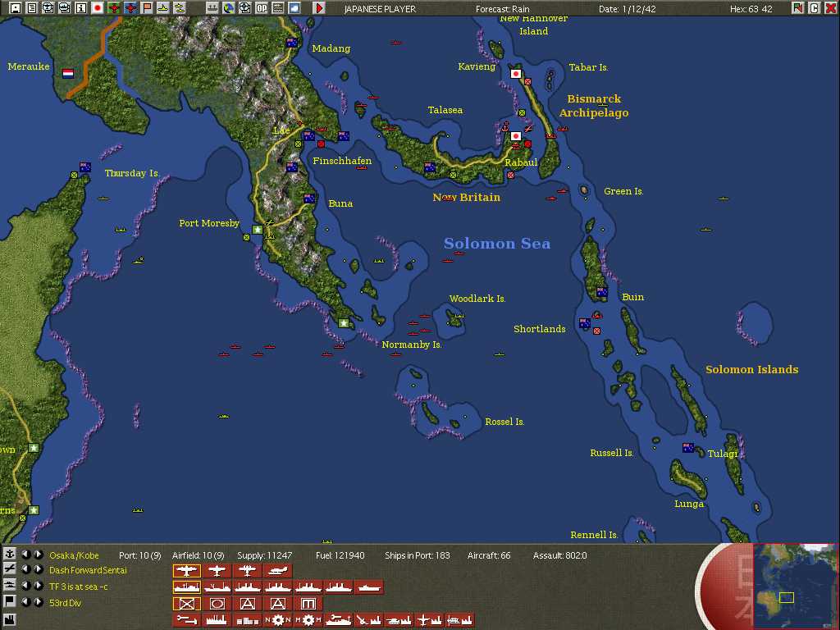840x630 pixels.
Task: Toggle the 'M' box unit type filter
Action: coord(308,604)
